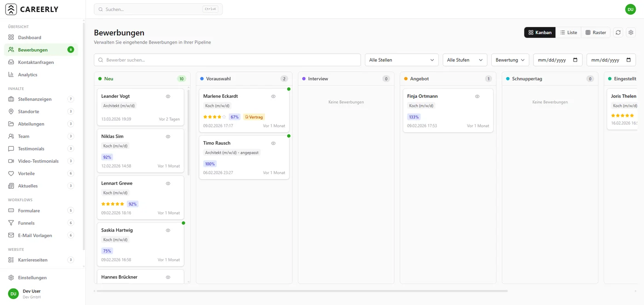The width and height of the screenshot is (644, 305).
Task: Open Vorteile heart icon
Action: click(x=11, y=174)
